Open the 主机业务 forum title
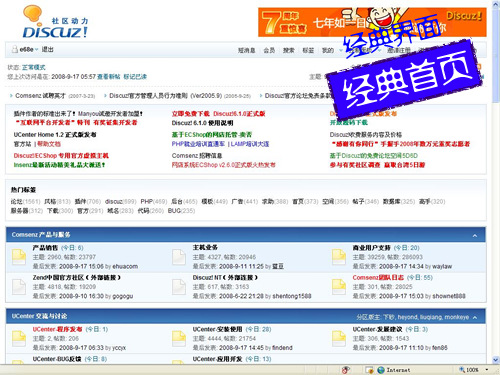This screenshot has width=500, height=375. [205, 247]
